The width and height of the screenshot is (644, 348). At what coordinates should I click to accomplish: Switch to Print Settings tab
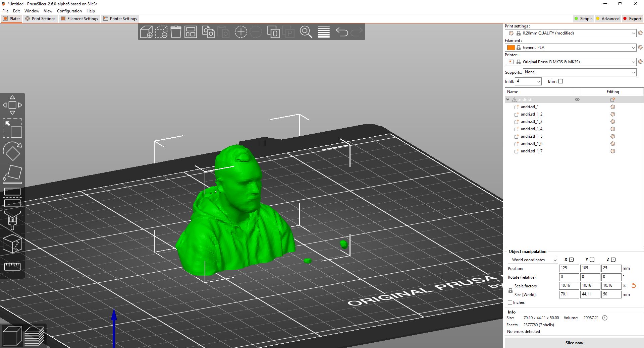[40, 19]
